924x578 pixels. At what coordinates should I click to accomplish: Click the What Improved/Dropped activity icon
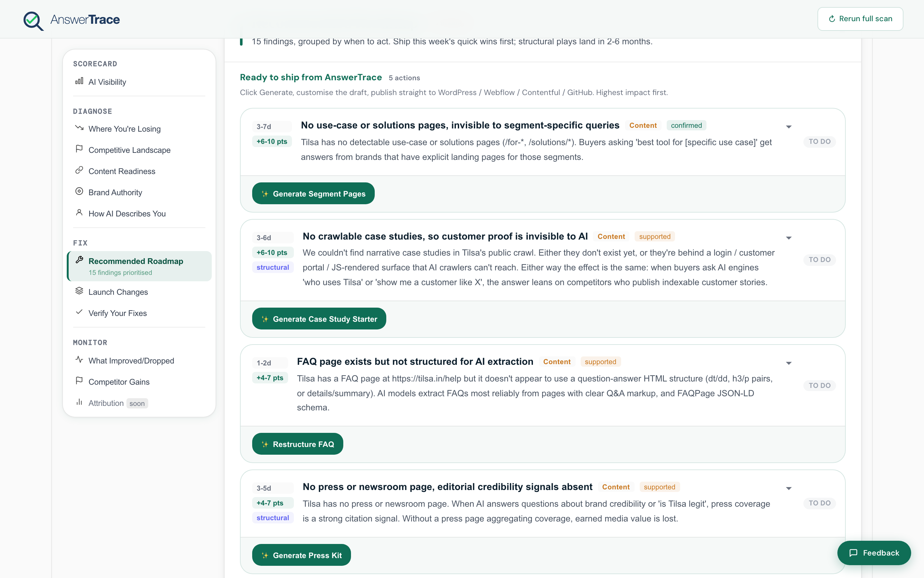tap(79, 360)
